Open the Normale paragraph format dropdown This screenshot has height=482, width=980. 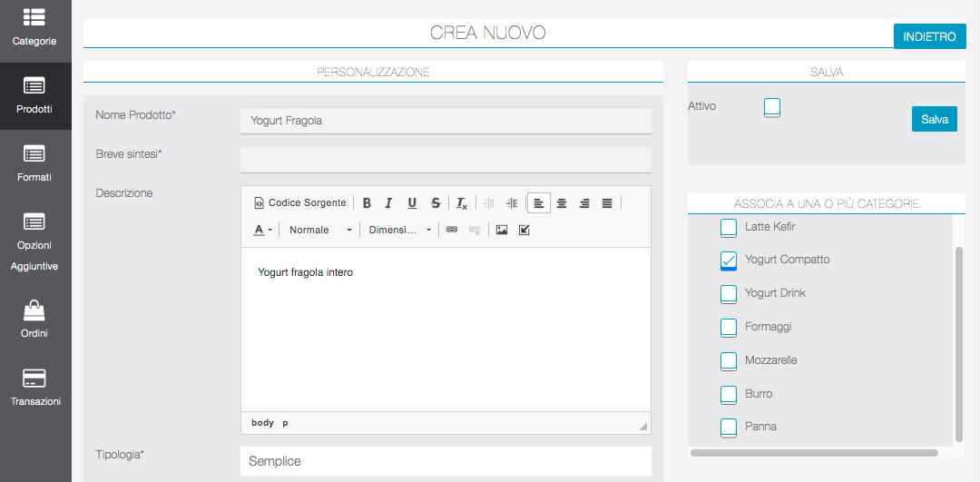tap(319, 230)
